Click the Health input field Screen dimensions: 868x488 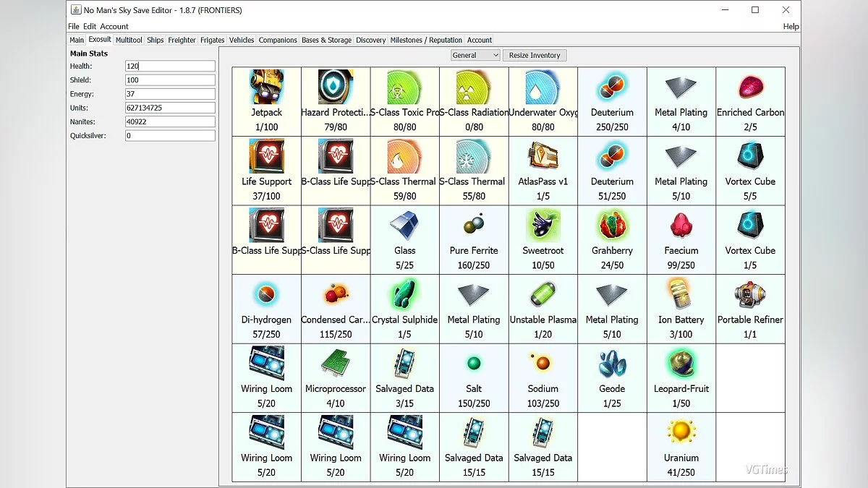tap(170, 66)
